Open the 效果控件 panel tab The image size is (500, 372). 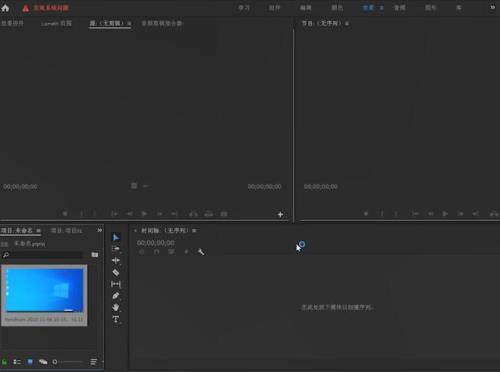12,23
